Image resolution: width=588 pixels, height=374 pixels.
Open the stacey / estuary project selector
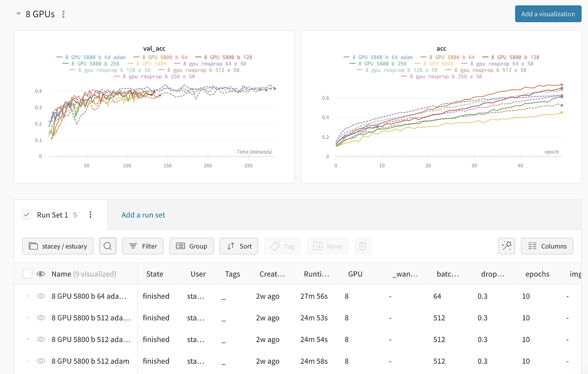(58, 246)
